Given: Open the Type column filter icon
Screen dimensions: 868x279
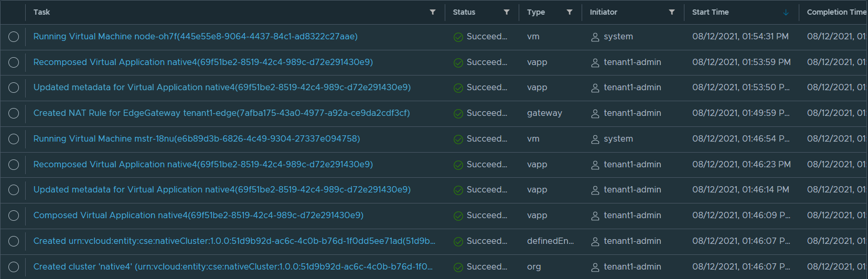Looking at the screenshot, I should tap(570, 12).
